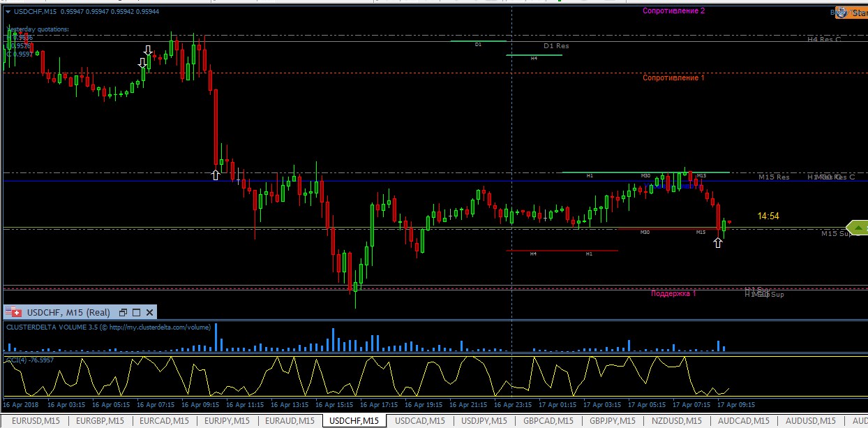This screenshot has width=868, height=428.
Task: Click the US/Swiss flag icon in sub-window title
Action: 14,312
